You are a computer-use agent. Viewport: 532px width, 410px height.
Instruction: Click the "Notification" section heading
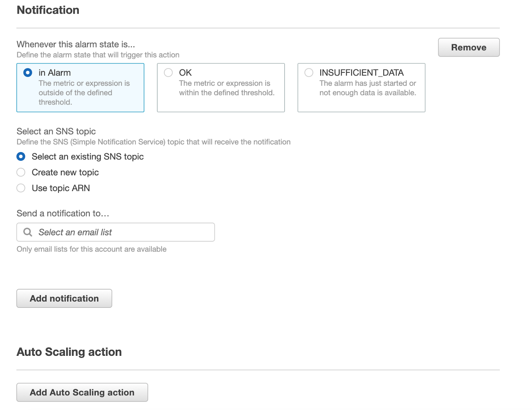click(x=48, y=10)
